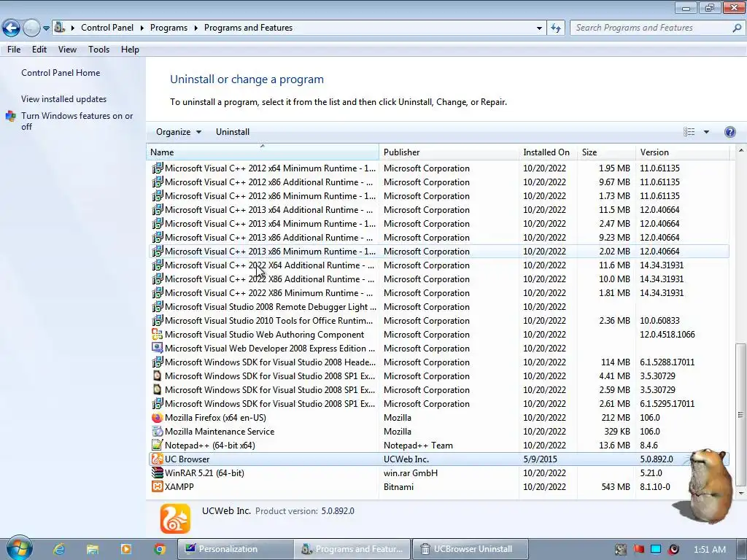Click the blue Help question mark icon
Viewport: 747px width, 560px height.
pyautogui.click(x=729, y=132)
